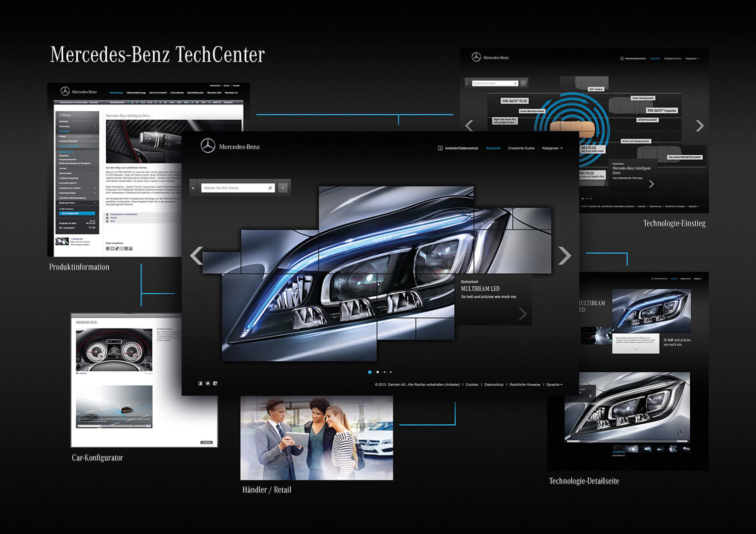Click into the 'Starten Sie Ihre Suche' field
The height and width of the screenshot is (534, 756).
tap(232, 188)
